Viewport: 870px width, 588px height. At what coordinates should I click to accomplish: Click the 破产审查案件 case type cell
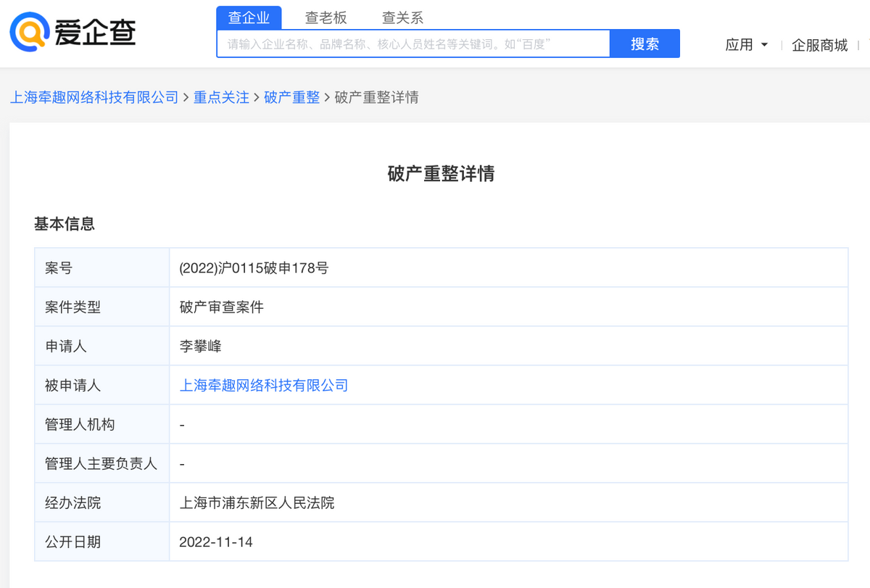click(x=221, y=307)
